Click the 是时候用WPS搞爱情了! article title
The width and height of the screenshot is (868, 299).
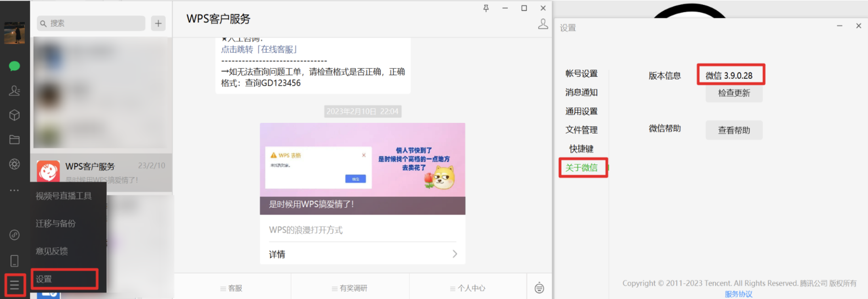click(312, 205)
